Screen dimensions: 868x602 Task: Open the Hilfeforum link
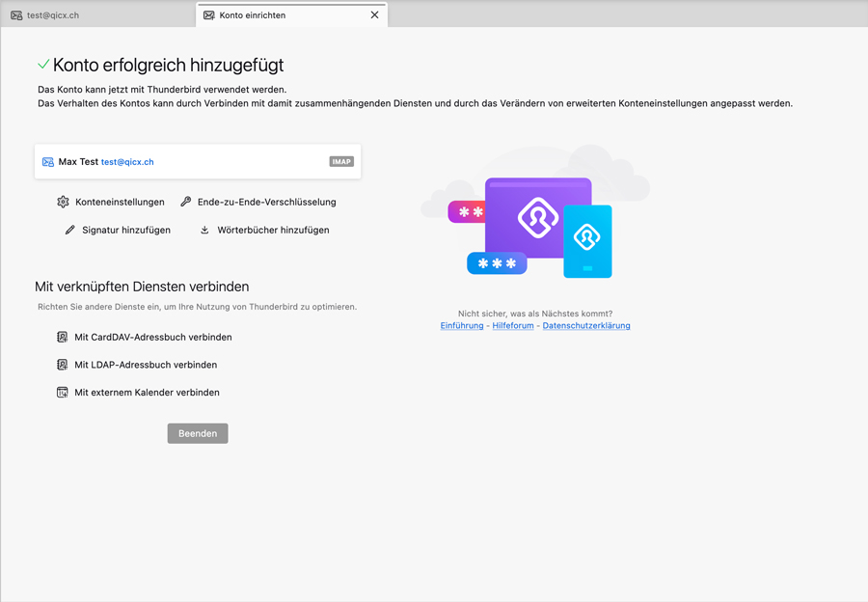pos(513,326)
